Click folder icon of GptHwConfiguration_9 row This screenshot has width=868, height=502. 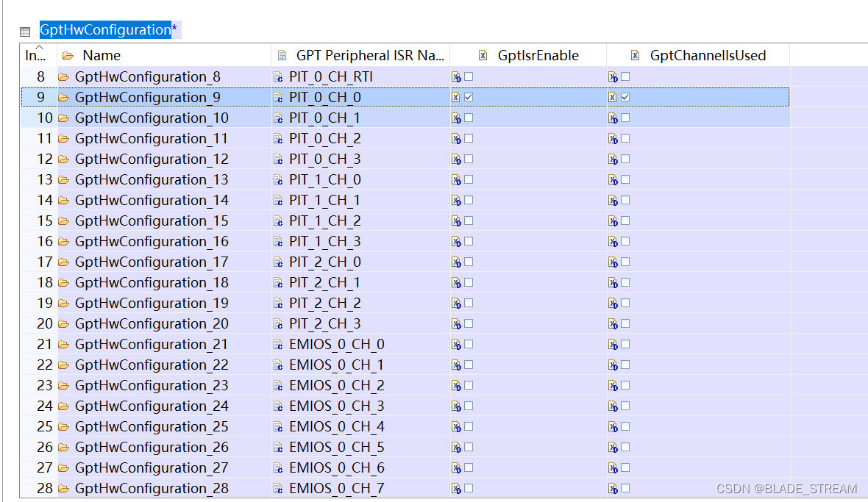(x=64, y=97)
